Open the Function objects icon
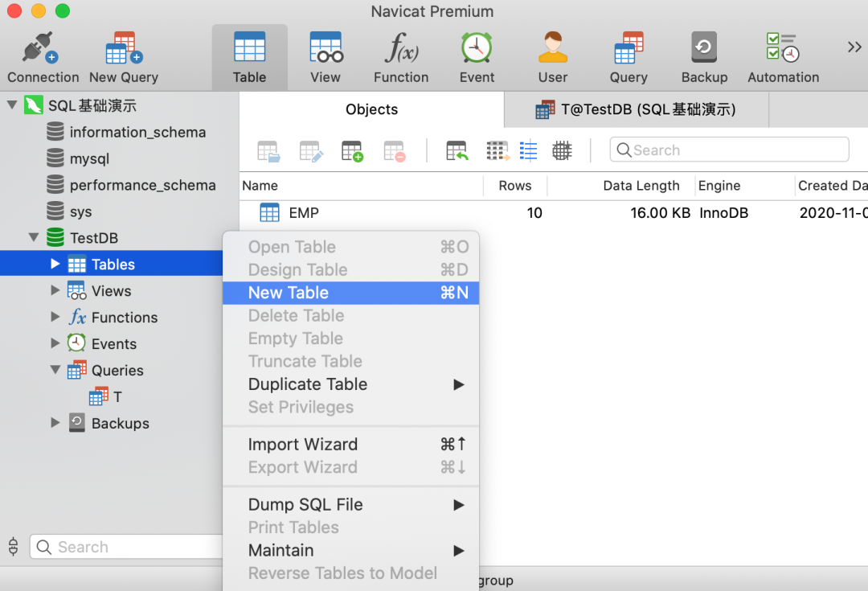Image resolution: width=868 pixels, height=591 pixels. [x=400, y=56]
